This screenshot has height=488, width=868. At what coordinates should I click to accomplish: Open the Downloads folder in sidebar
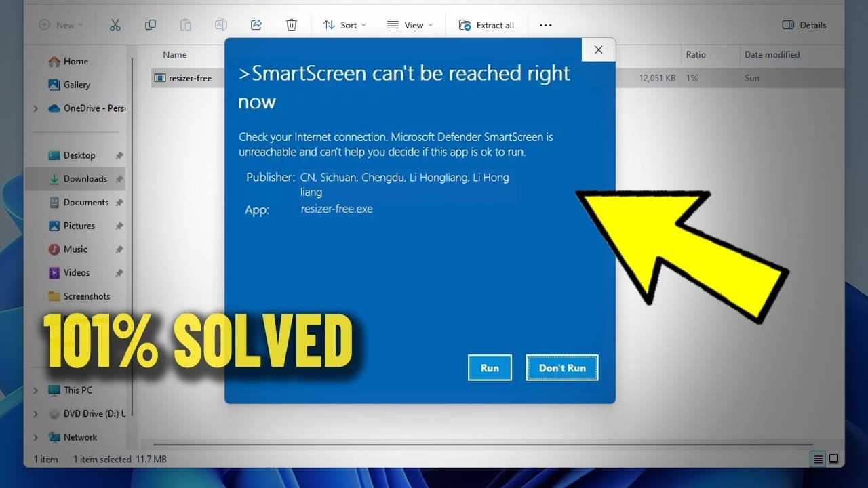tap(75, 179)
